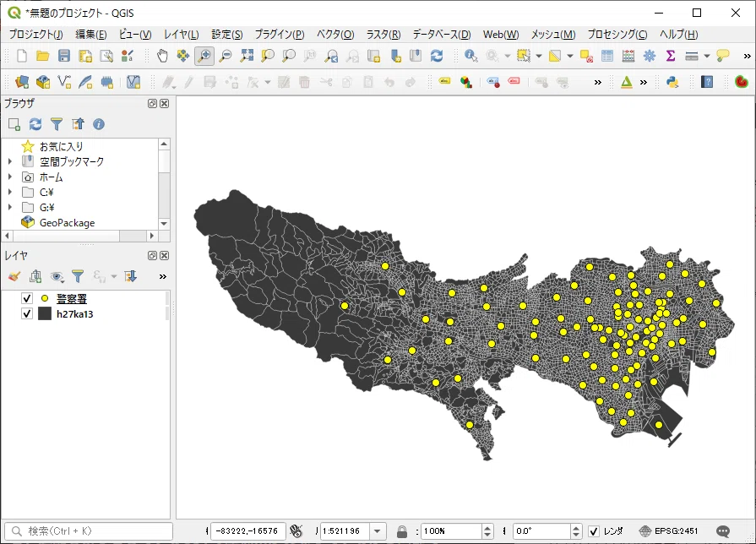Uncheck the 警察署 layer visibility checkbox
This screenshot has height=544, width=756.
[x=27, y=298]
